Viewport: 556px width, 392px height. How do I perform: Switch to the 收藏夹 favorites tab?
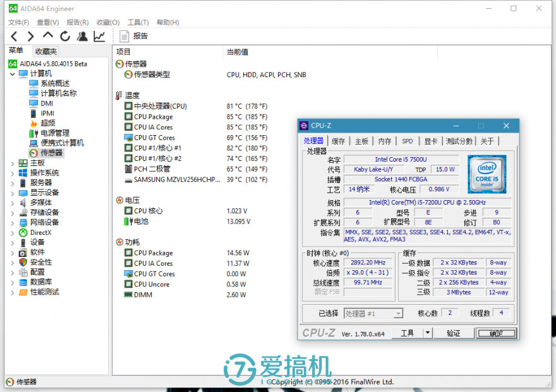pyautogui.click(x=45, y=51)
